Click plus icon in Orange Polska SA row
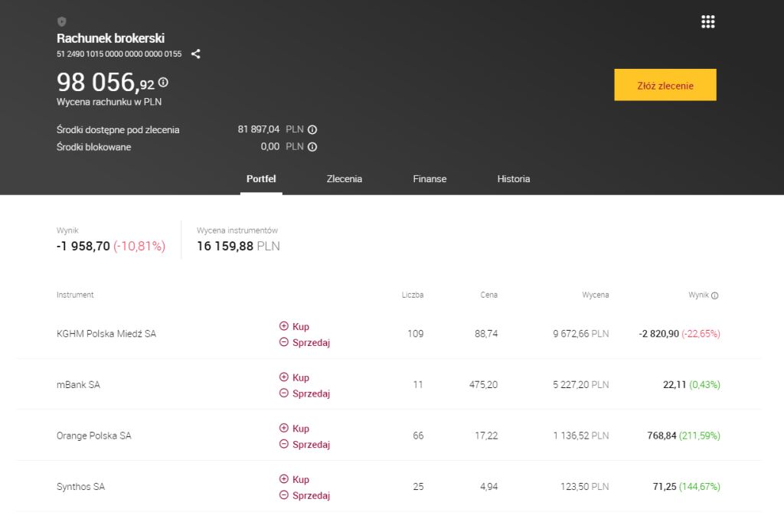Viewport: 784px width, 532px height. (x=283, y=428)
